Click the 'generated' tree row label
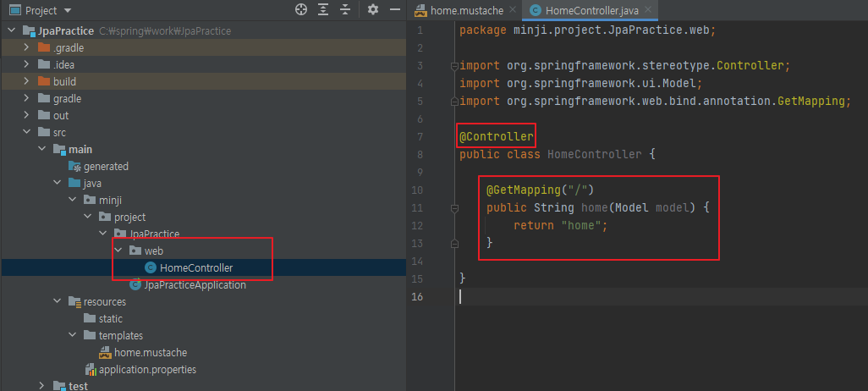The width and height of the screenshot is (868, 391). click(107, 166)
